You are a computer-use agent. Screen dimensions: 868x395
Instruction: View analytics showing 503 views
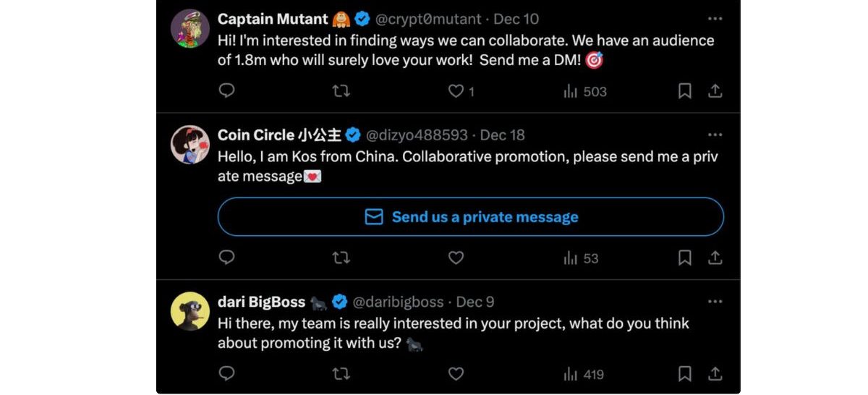tap(584, 91)
